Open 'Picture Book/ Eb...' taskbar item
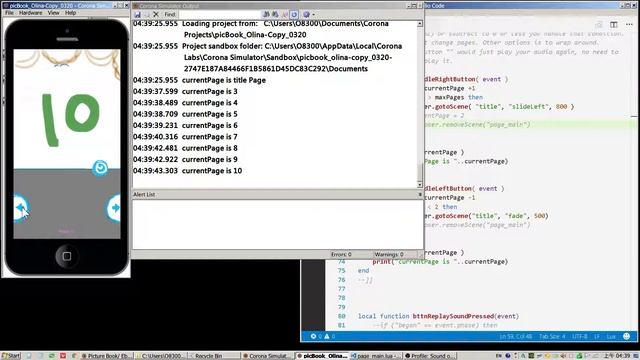The height and width of the screenshot is (360, 640). pos(108,356)
